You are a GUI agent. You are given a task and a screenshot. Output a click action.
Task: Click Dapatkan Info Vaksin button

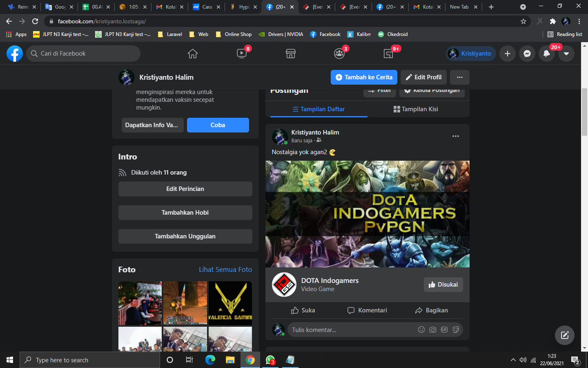153,125
